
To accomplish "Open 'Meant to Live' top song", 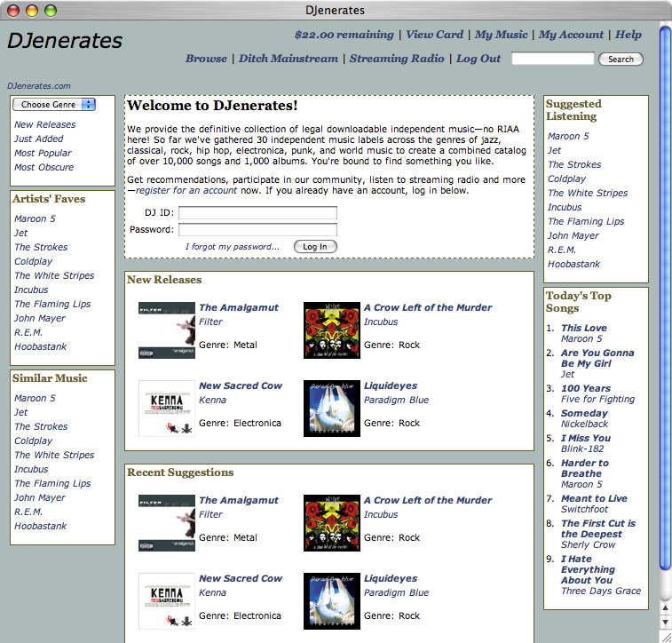I will [595, 498].
